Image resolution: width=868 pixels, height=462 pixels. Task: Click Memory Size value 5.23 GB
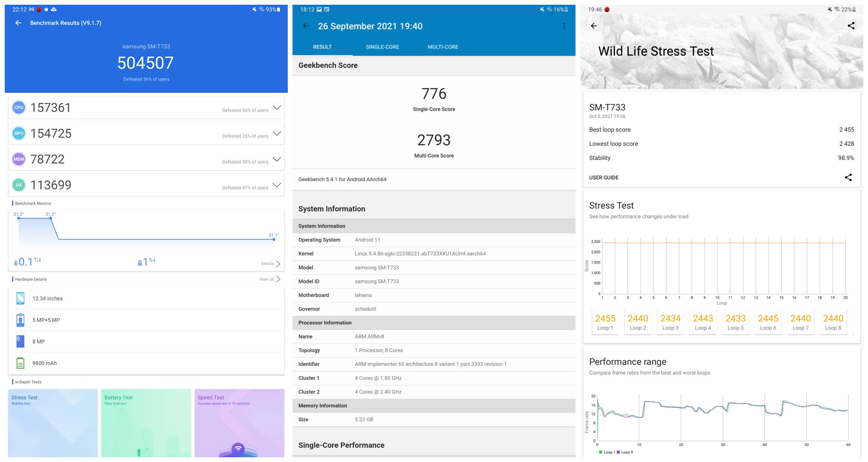[x=364, y=420]
